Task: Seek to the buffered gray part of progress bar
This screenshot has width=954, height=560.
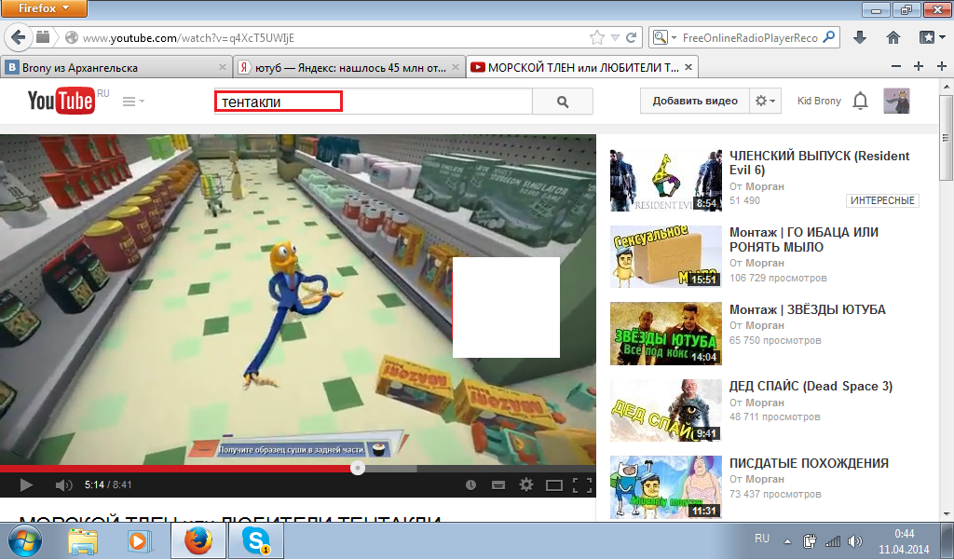Action: pos(390,469)
